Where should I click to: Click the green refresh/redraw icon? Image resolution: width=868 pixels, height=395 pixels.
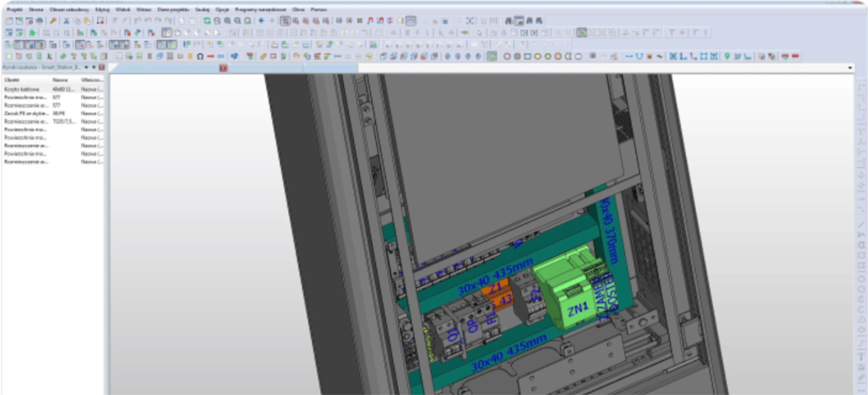(x=207, y=21)
